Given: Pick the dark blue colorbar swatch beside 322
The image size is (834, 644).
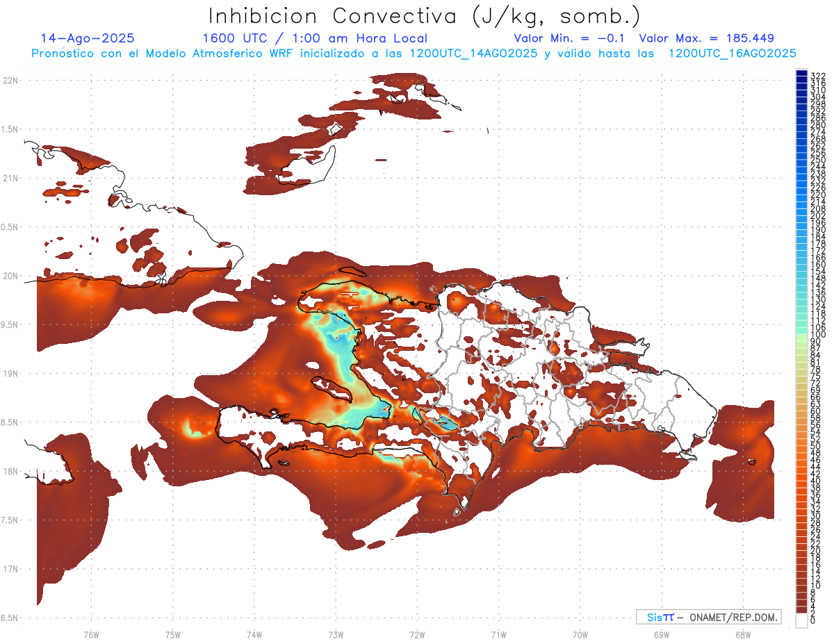Looking at the screenshot, I should click(x=801, y=74).
